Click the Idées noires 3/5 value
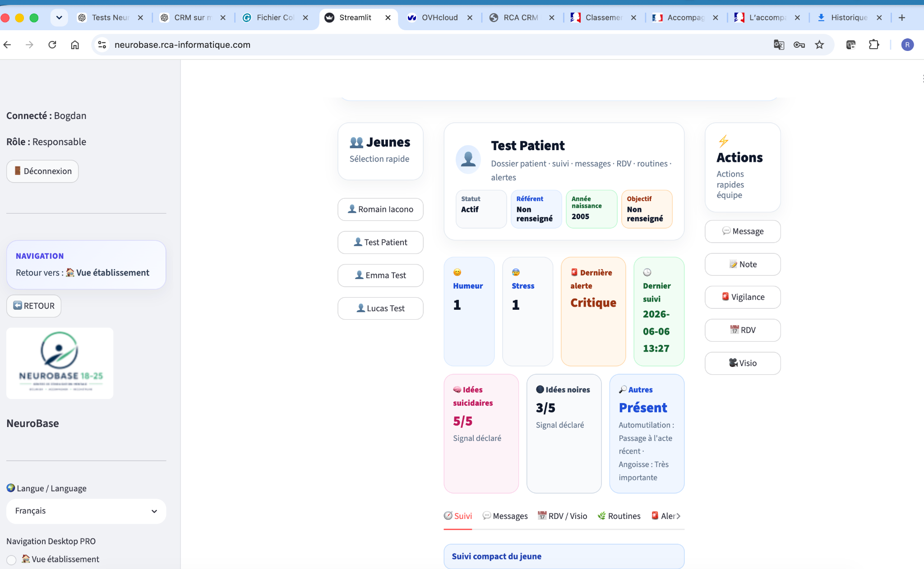The height and width of the screenshot is (569, 924). pos(545,408)
